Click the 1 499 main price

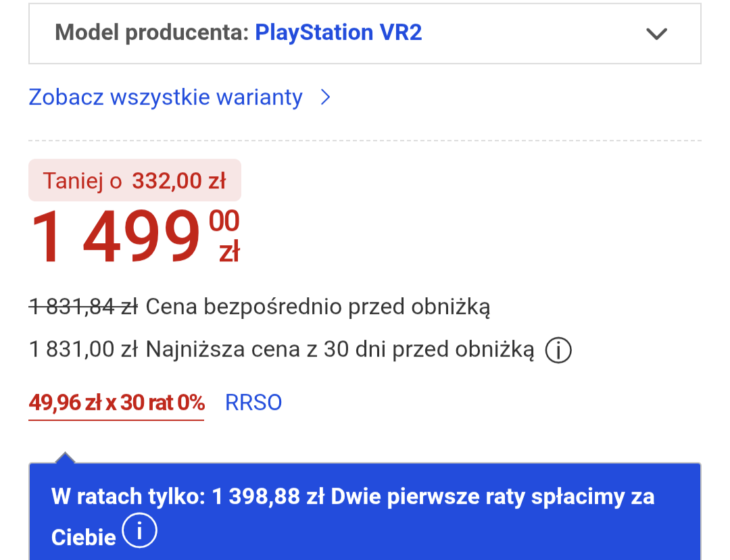coord(115,238)
